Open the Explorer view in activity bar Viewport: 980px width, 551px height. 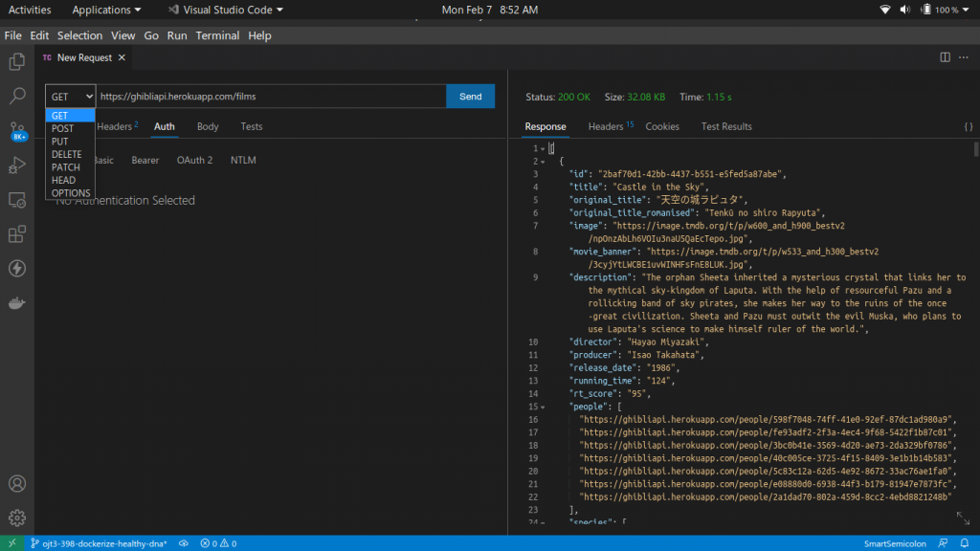coord(17,61)
